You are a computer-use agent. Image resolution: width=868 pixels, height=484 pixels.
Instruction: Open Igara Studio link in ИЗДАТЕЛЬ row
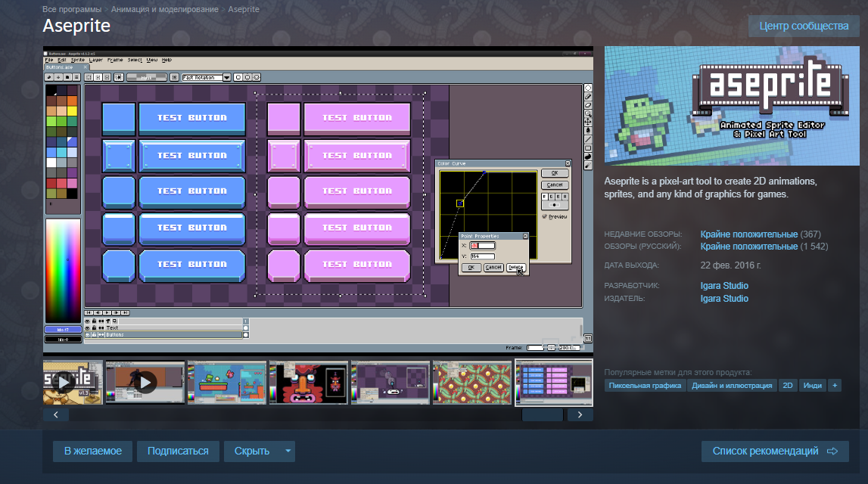[x=724, y=298]
